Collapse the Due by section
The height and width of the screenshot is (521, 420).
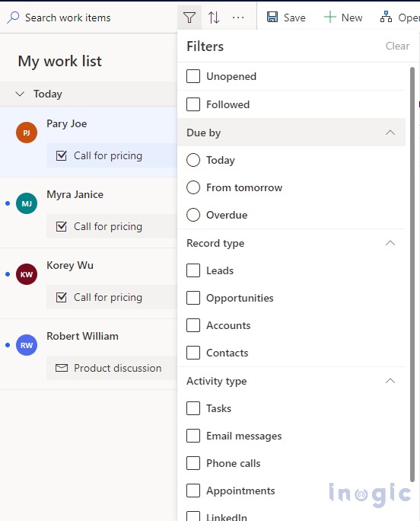390,133
